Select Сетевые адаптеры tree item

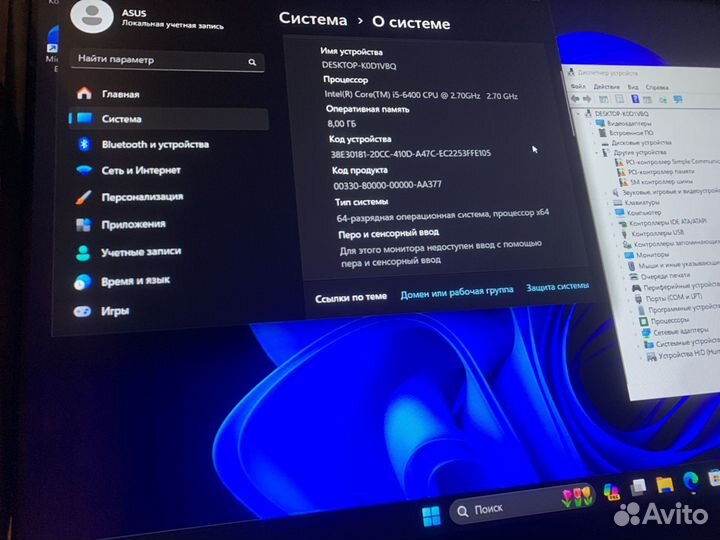(681, 331)
